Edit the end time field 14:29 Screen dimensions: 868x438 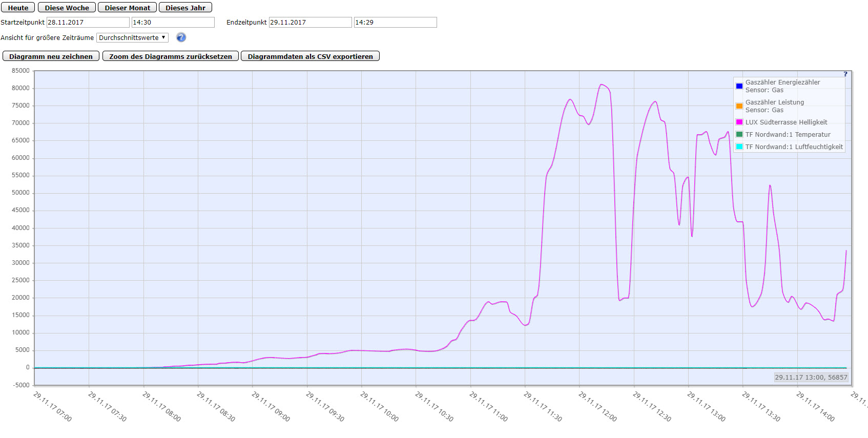[x=396, y=23]
